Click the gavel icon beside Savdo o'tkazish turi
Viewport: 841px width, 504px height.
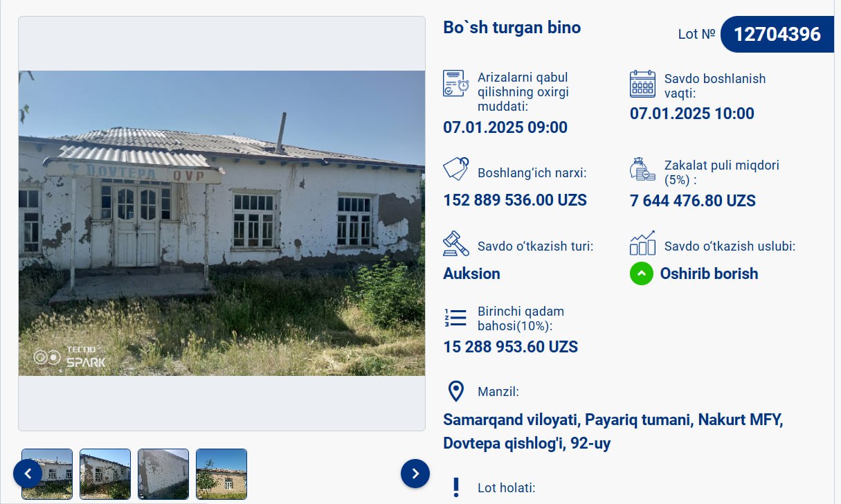456,244
